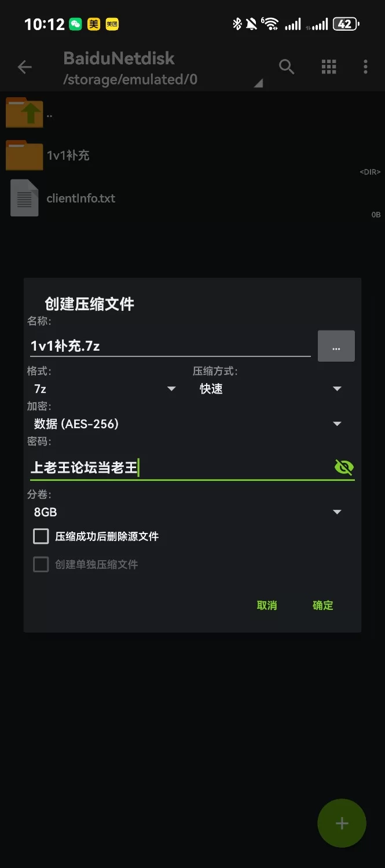Switch view using the grid icon
Image resolution: width=385 pixels, height=868 pixels.
[329, 67]
